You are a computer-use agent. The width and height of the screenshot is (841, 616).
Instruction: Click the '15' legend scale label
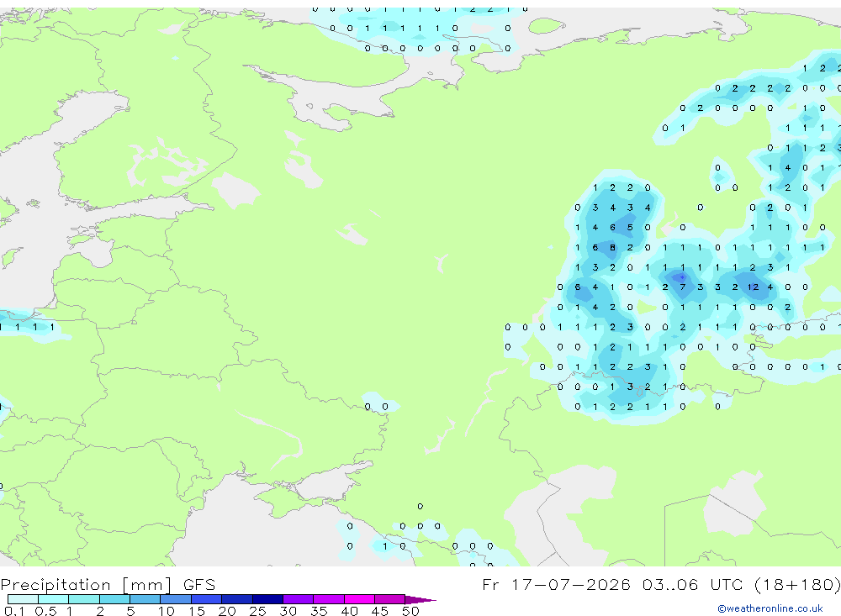[196, 611]
